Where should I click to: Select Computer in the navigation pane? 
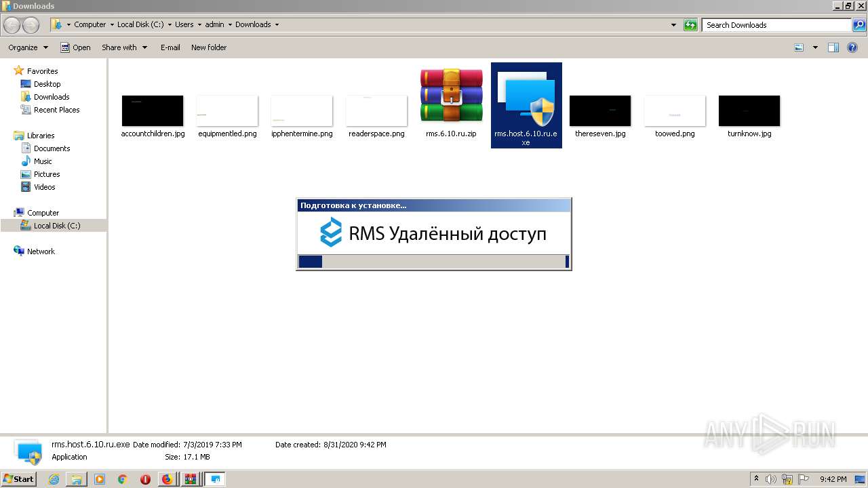click(43, 213)
